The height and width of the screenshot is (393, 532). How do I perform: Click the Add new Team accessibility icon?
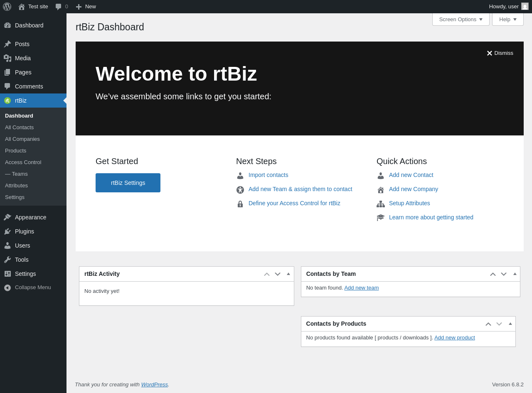point(240,190)
